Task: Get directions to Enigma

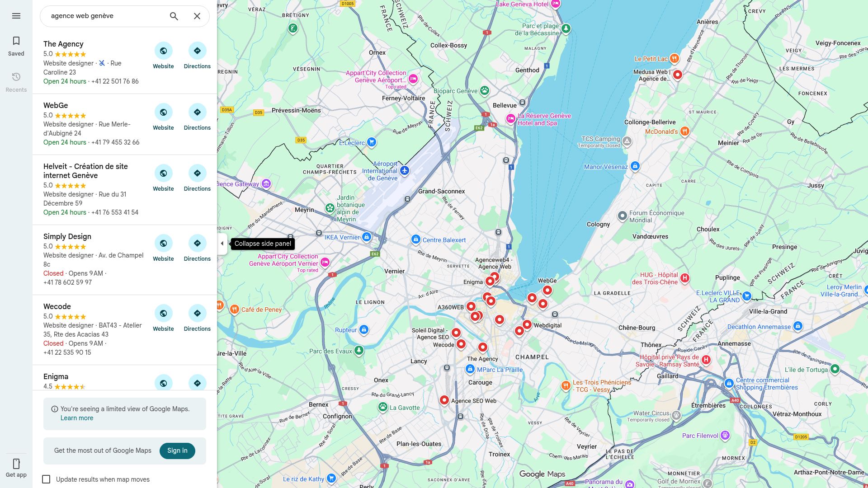Action: pos(197,383)
